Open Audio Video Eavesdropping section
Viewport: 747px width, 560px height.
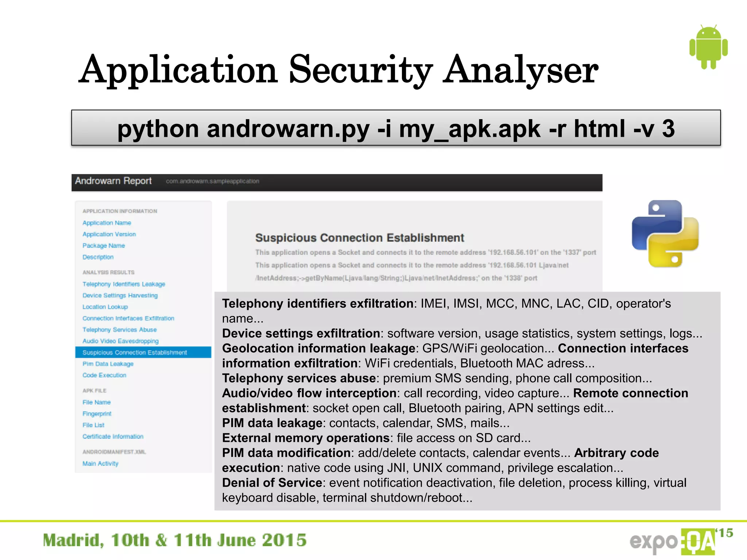pos(120,341)
